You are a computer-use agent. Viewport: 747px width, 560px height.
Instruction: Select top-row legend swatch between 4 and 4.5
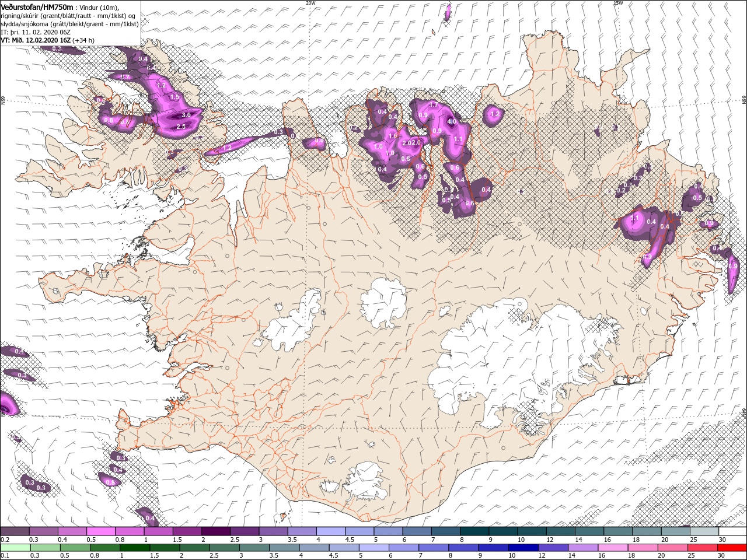coord(330,531)
